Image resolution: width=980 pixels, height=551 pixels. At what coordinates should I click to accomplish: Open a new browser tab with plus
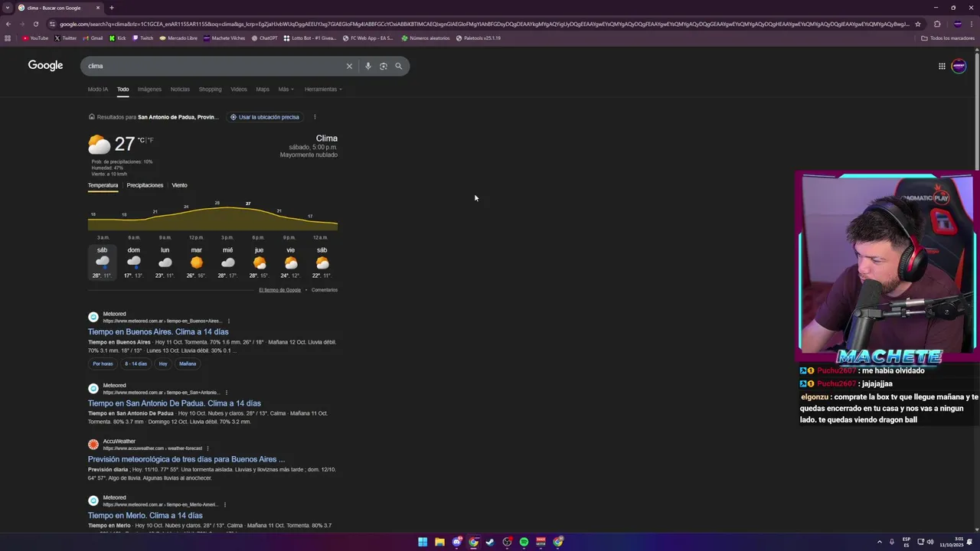tap(112, 8)
